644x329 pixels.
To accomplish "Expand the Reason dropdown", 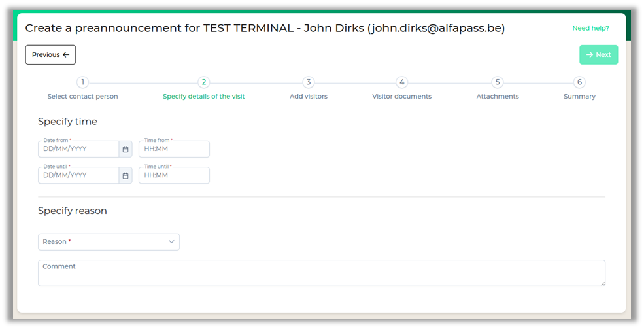I will [x=109, y=242].
